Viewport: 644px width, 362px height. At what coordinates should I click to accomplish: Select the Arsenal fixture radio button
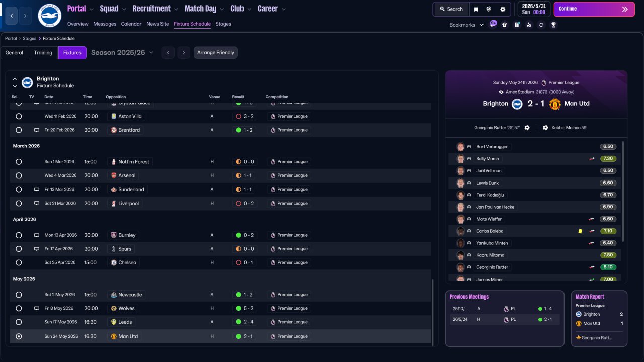point(19,175)
